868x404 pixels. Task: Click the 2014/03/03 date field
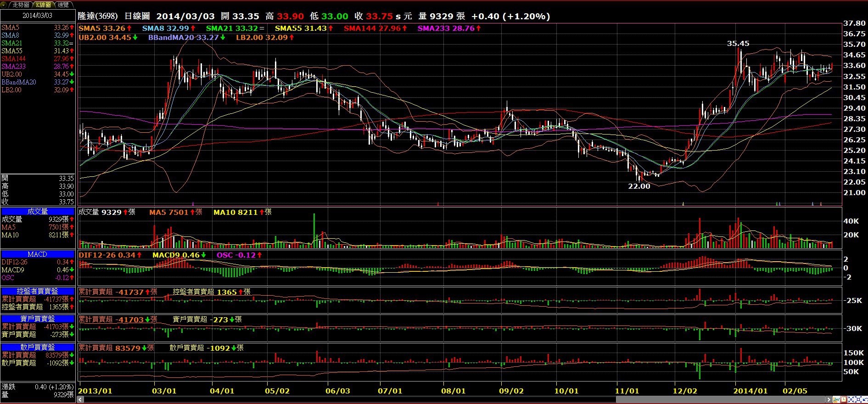click(x=38, y=16)
